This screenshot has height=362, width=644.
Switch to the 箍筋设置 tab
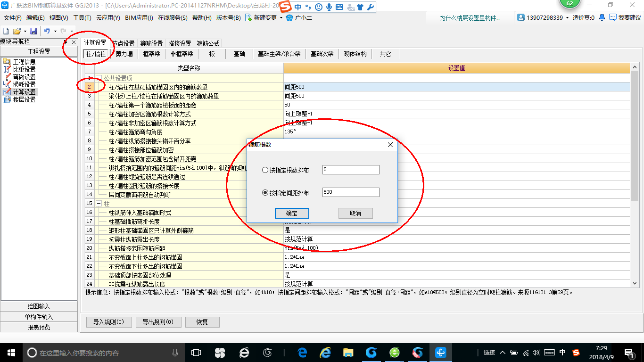[151, 43]
